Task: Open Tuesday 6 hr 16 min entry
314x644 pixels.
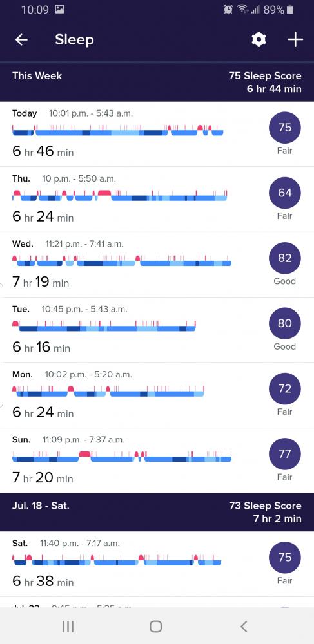Action: (x=157, y=330)
